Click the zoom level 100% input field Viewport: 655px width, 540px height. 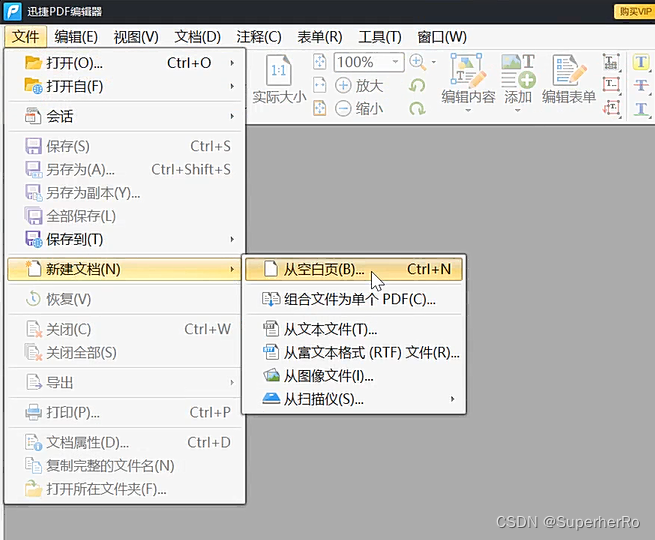(x=362, y=62)
